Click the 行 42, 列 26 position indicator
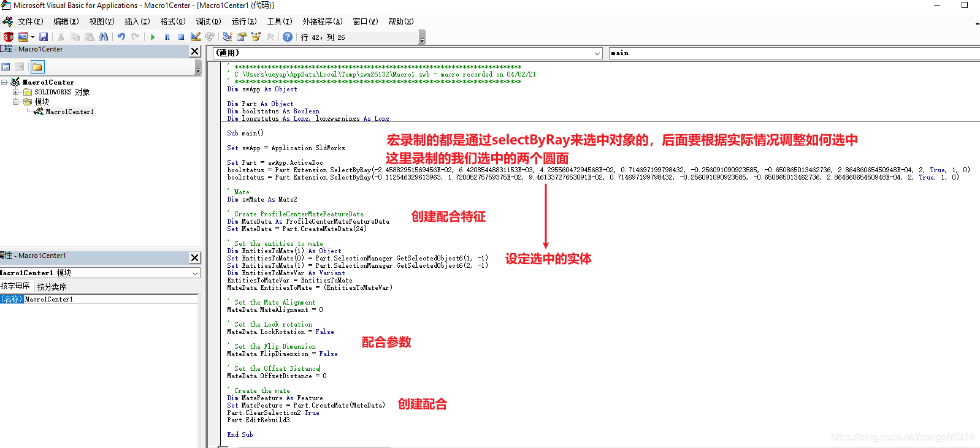Viewport: 980px width, 448px height. pos(323,37)
